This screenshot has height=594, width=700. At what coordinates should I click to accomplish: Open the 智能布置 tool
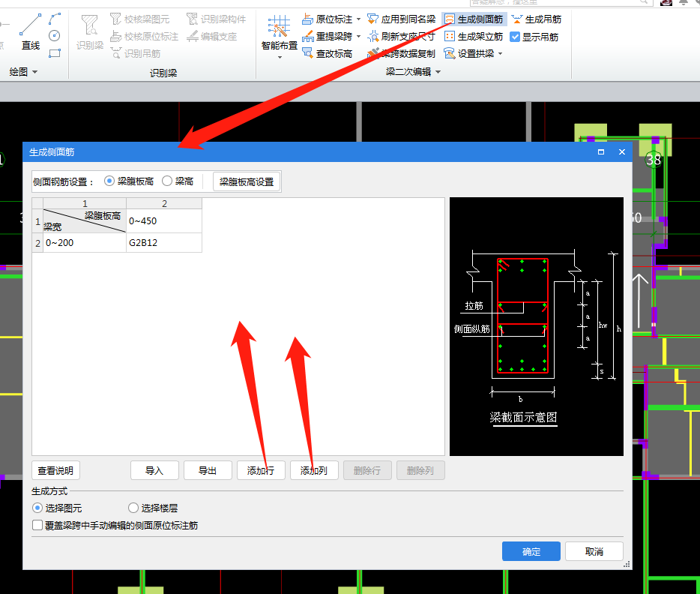tap(280, 32)
